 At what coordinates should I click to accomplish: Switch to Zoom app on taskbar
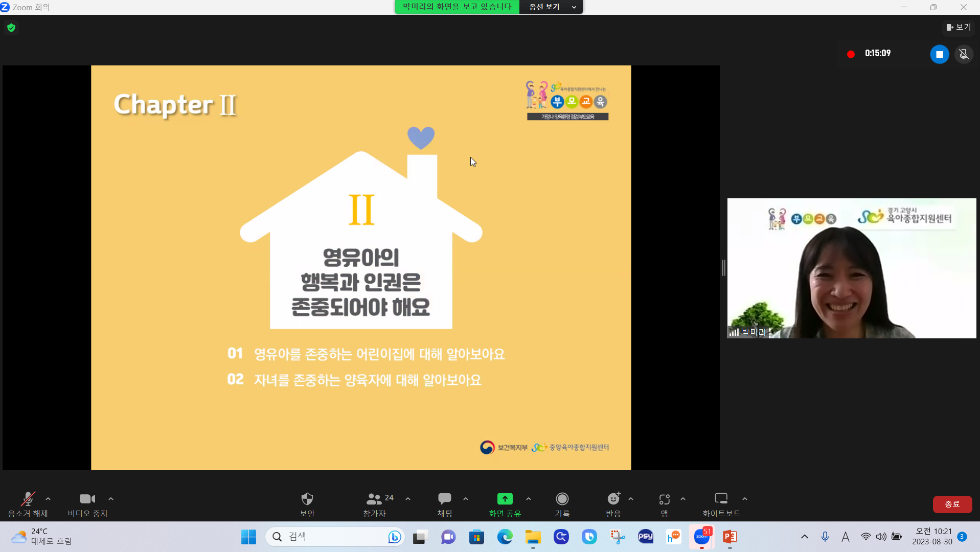tap(702, 537)
